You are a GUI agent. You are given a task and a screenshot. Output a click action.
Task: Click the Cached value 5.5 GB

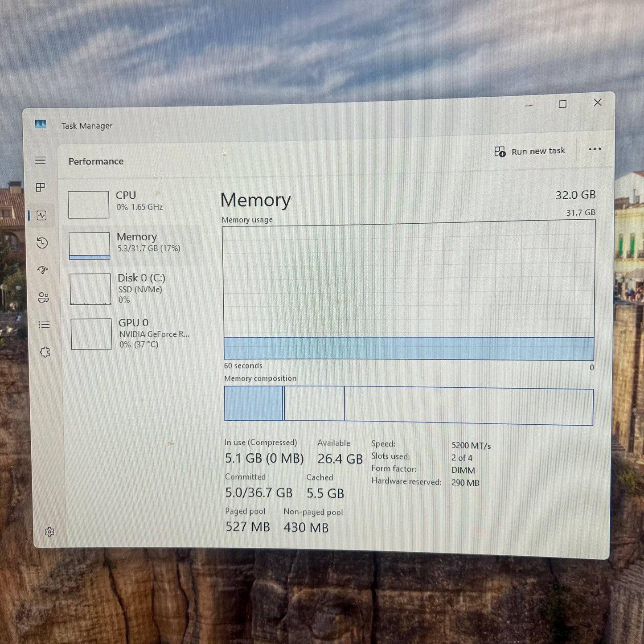click(325, 493)
